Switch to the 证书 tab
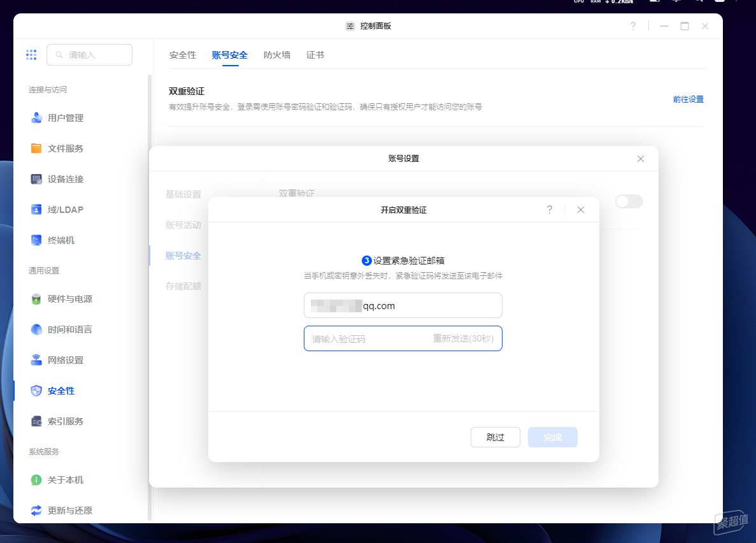756x543 pixels. click(315, 55)
